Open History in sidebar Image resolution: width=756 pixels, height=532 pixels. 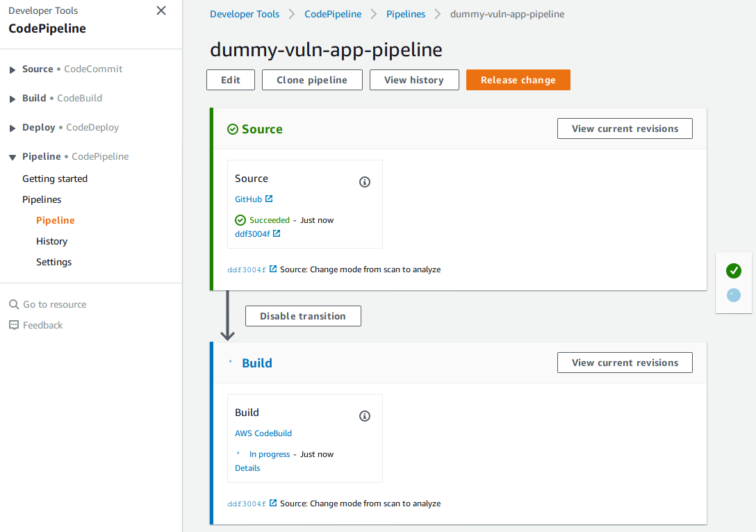click(51, 241)
